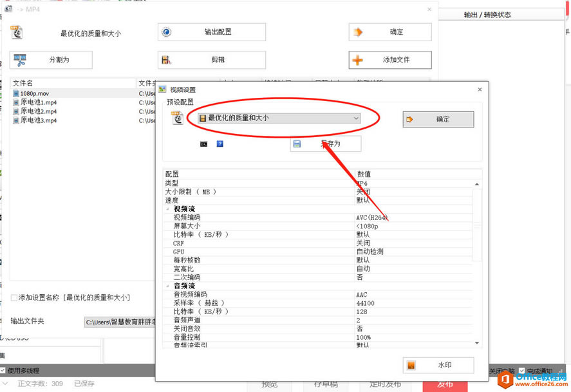The width and height of the screenshot is (571, 392).
Task: Select the 二次编码 row
Action: (319, 277)
